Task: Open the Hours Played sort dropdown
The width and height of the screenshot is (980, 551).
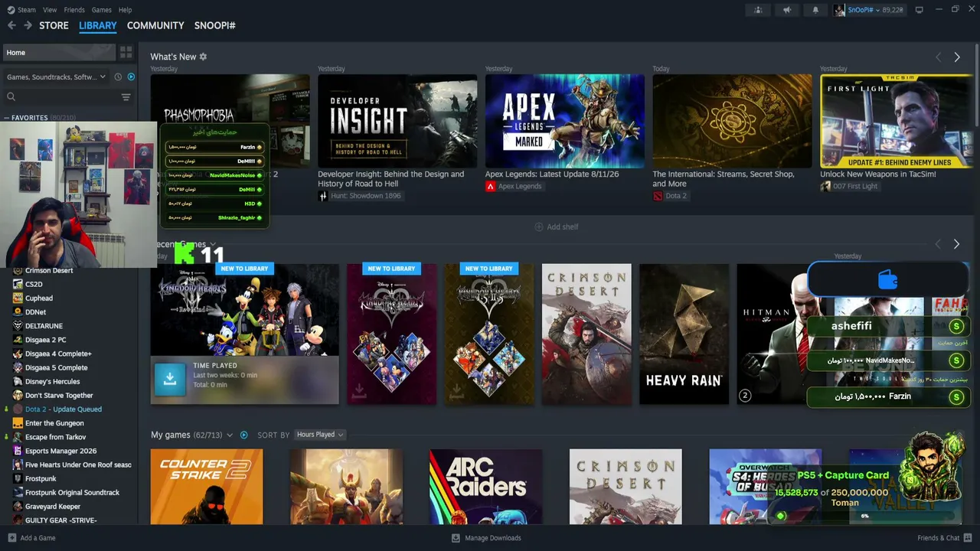Action: click(x=320, y=435)
